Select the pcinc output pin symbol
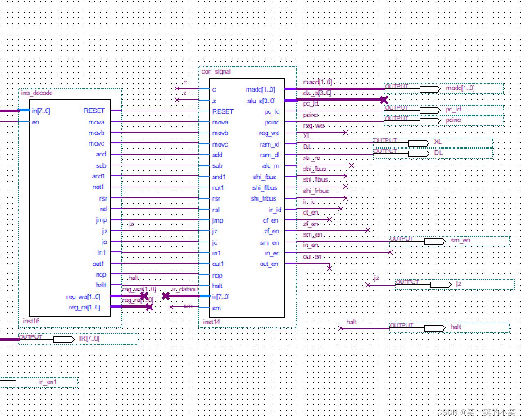This screenshot has width=522, height=420. 430,121
